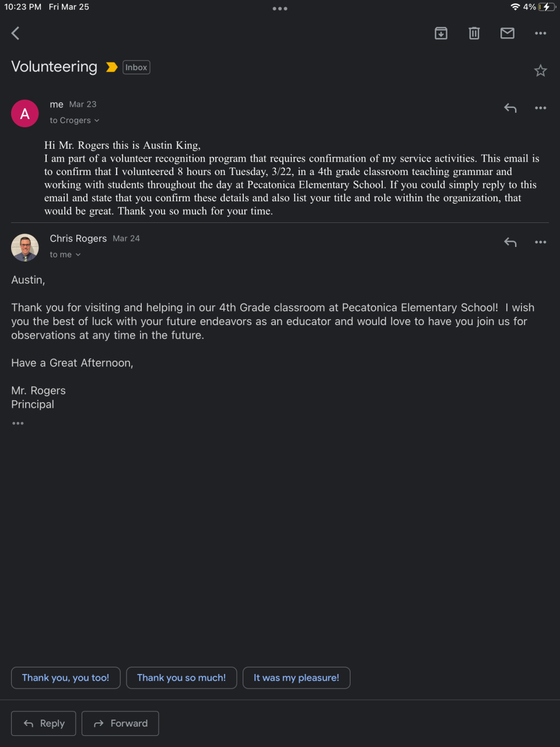This screenshot has width=560, height=747.
Task: Delete this email conversation
Action: click(474, 33)
